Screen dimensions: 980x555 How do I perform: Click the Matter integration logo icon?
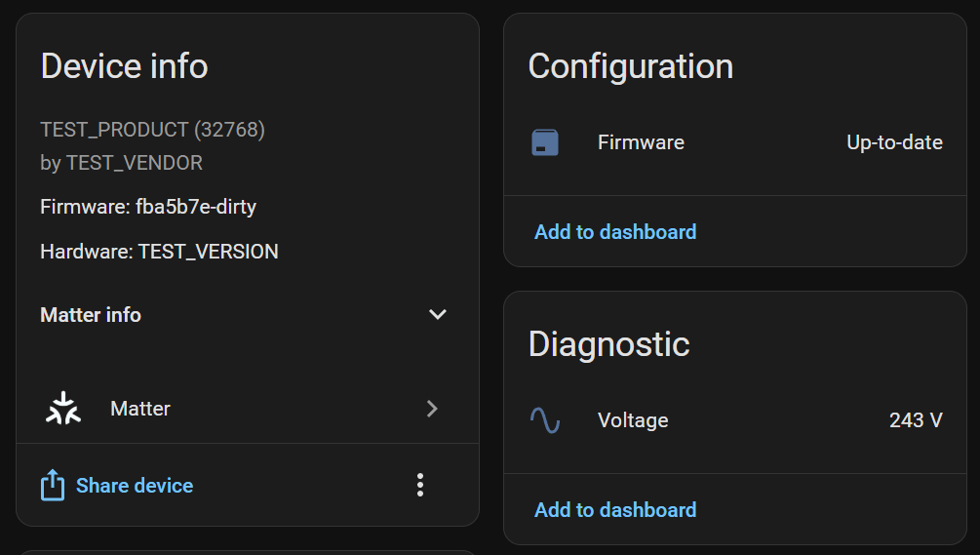pyautogui.click(x=63, y=409)
